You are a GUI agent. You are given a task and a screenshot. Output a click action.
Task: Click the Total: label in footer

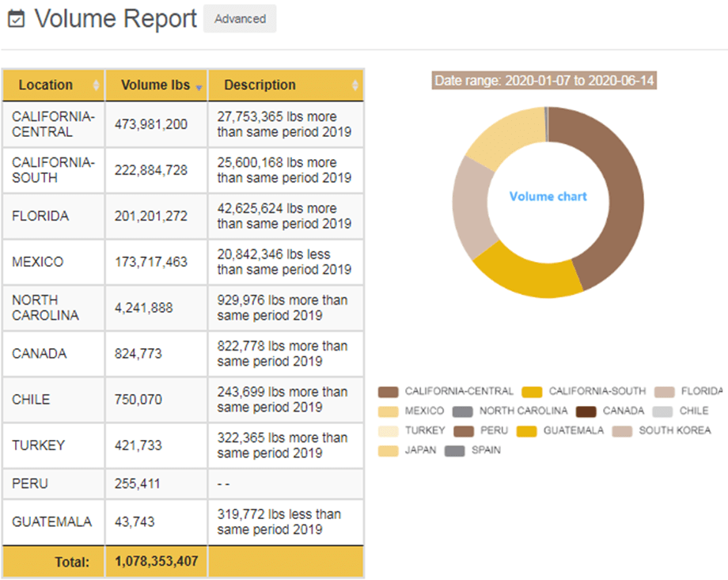72,563
